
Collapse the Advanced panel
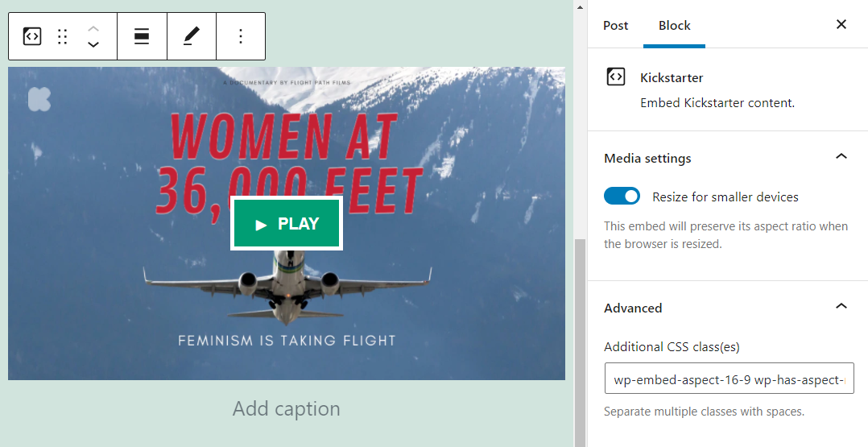[841, 306]
